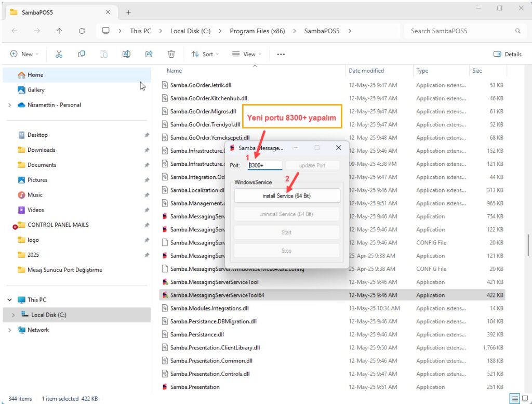Sort by Date modified column header

tap(366, 71)
